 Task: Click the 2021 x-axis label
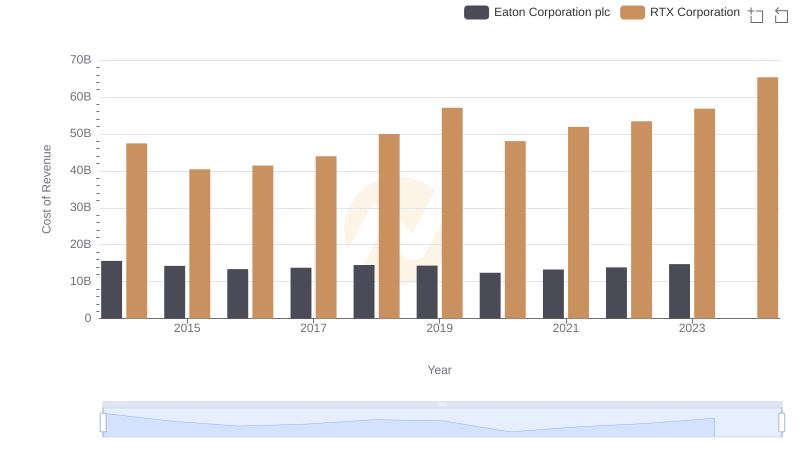click(566, 328)
